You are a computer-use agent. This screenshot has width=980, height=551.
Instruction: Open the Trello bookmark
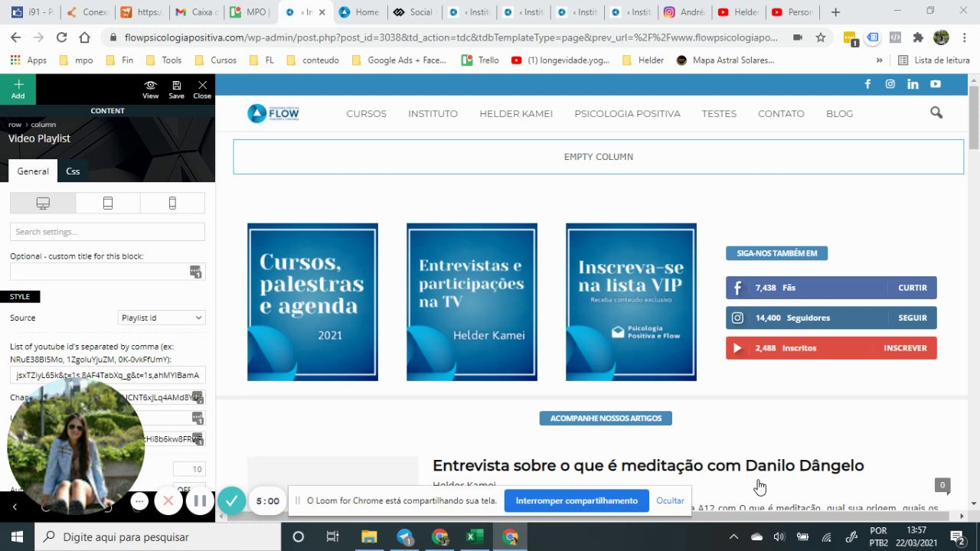pyautogui.click(x=480, y=60)
